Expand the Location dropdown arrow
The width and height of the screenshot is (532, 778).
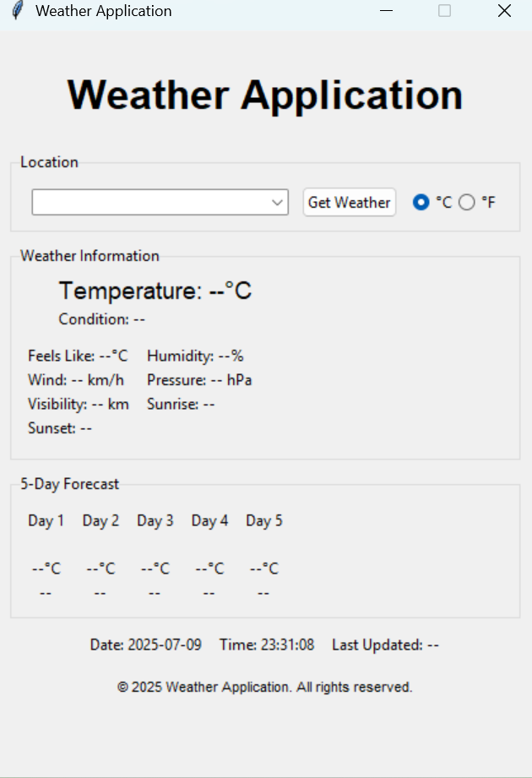(x=278, y=203)
